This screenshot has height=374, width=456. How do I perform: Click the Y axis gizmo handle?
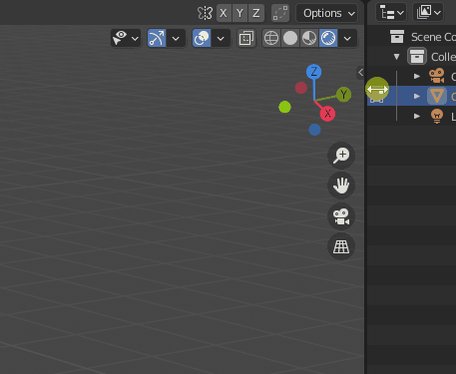coord(343,95)
